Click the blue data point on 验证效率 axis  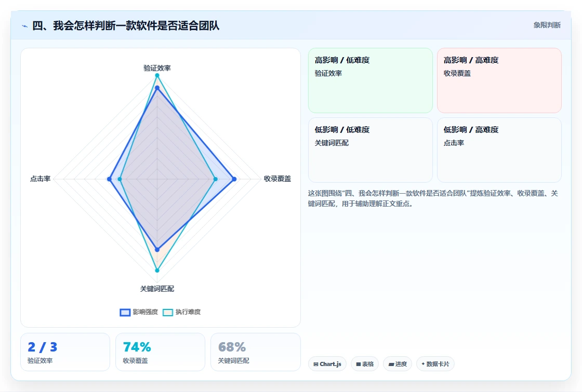tap(157, 88)
